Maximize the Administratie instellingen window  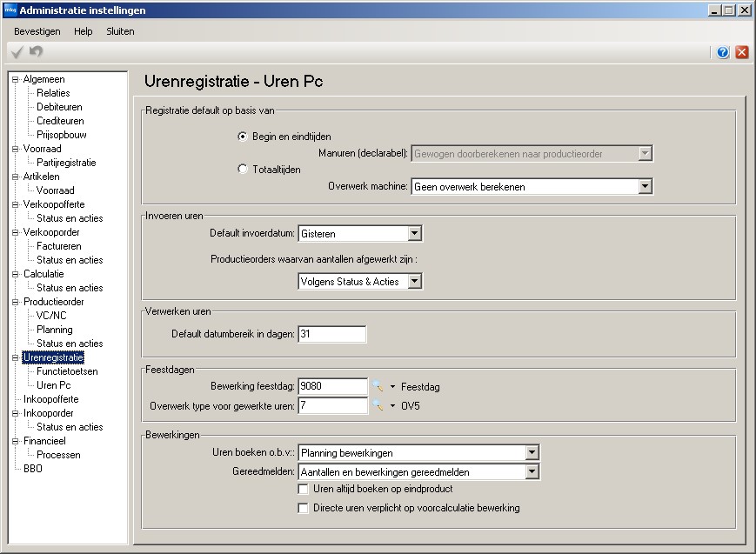pos(729,10)
